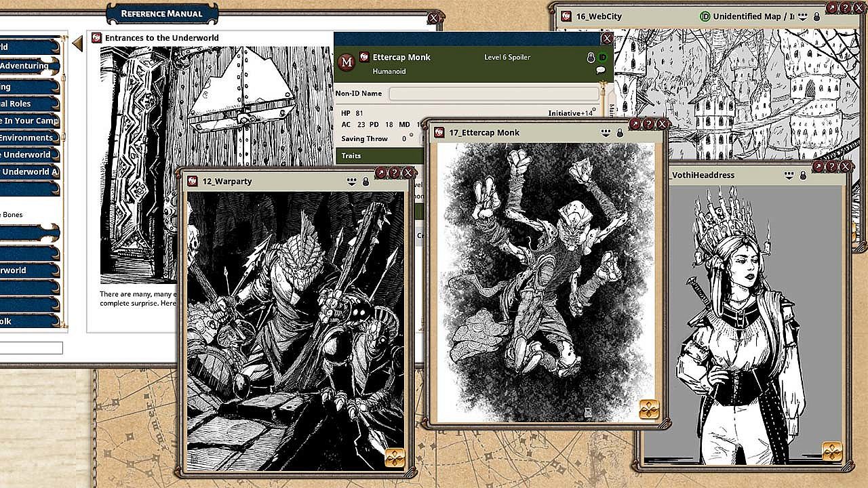Click the Saving Throw value
The image size is (868, 488).
point(404,139)
